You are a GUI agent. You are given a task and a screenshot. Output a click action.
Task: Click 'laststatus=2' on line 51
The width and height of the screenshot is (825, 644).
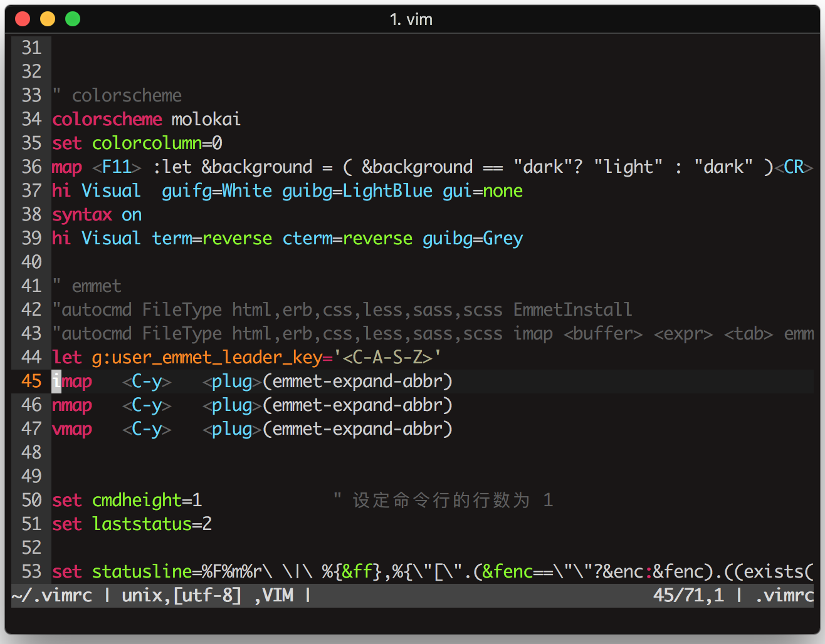[x=152, y=524]
